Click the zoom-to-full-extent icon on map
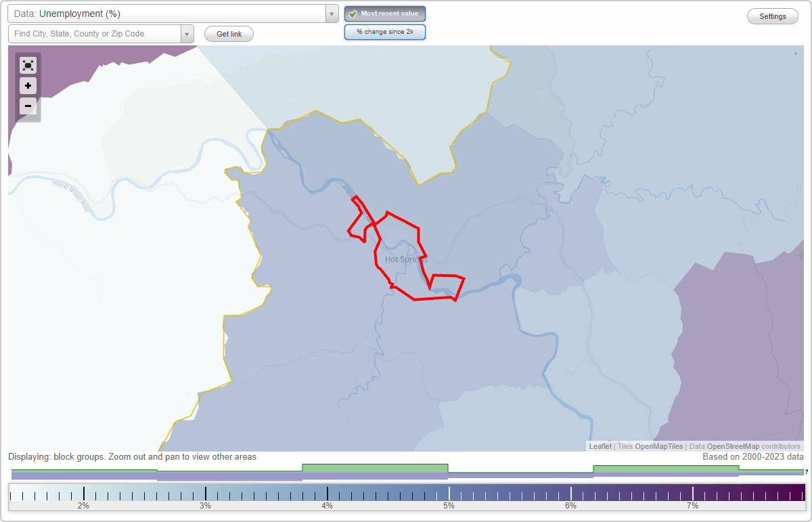 coord(28,65)
